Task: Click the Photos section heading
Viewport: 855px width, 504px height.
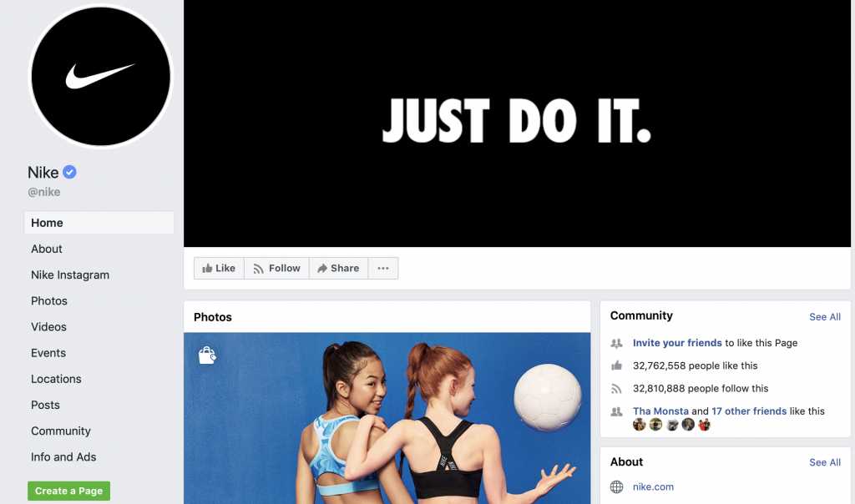Action: pyautogui.click(x=213, y=317)
